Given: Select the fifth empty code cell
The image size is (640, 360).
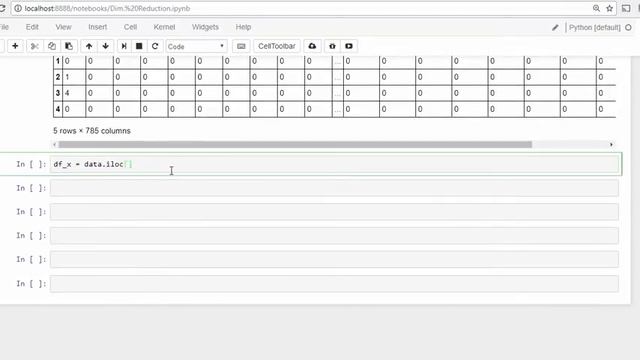Looking at the screenshot, I should click(x=334, y=284).
